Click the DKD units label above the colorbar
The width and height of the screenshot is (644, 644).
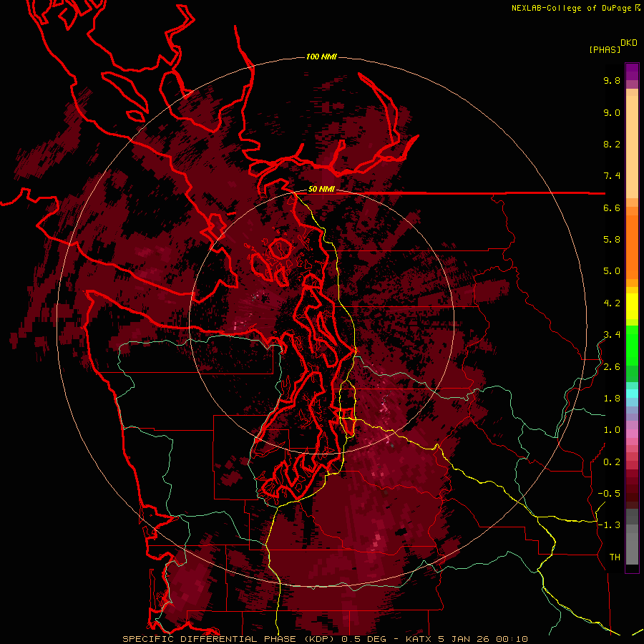629,43
